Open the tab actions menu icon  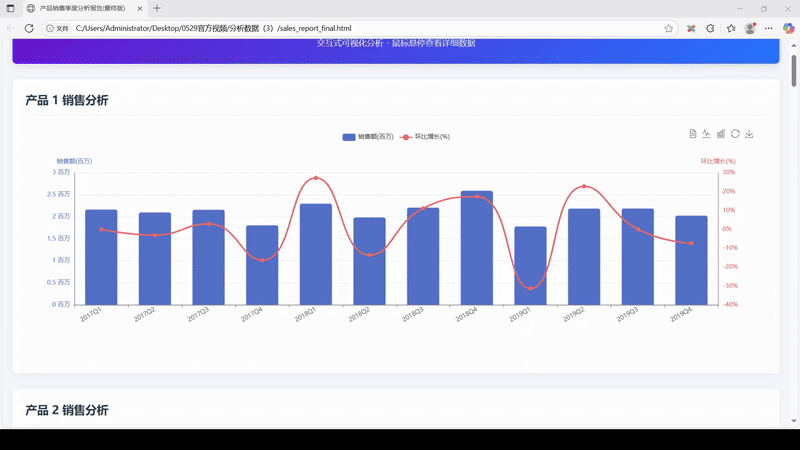(x=10, y=8)
